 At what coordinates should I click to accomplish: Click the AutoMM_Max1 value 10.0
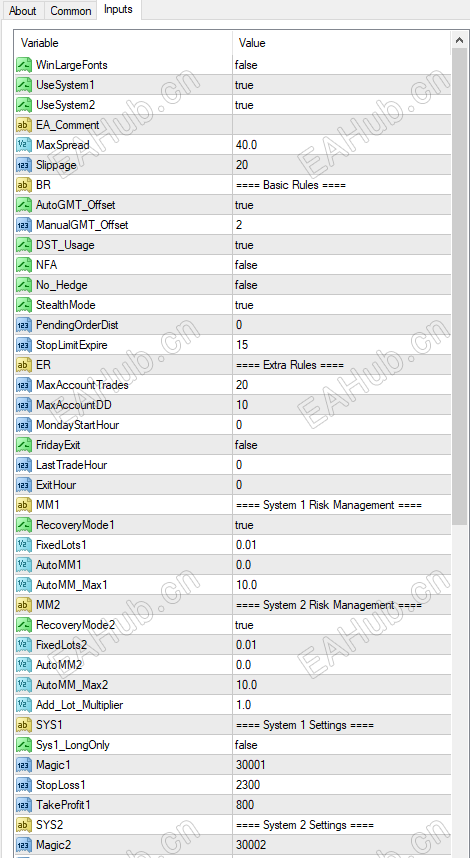pos(246,585)
